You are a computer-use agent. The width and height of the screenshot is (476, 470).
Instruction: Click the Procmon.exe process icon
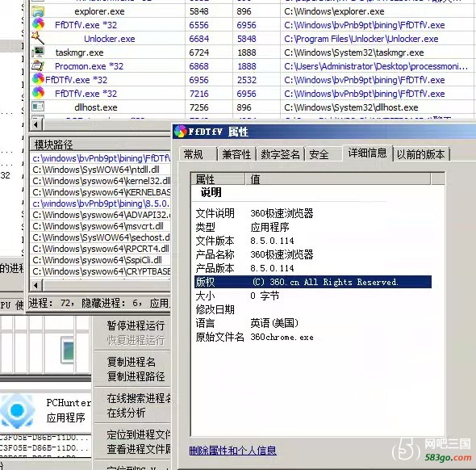pos(38,65)
